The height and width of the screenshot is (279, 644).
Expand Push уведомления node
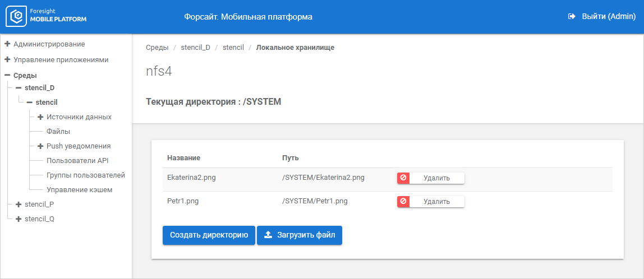[x=40, y=146]
